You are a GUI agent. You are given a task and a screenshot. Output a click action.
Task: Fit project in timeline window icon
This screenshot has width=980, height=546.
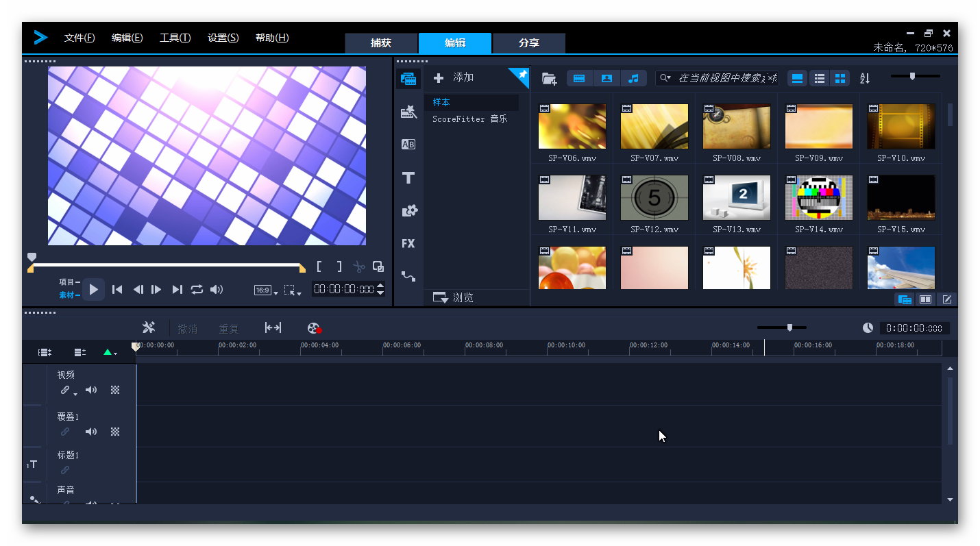pos(273,327)
